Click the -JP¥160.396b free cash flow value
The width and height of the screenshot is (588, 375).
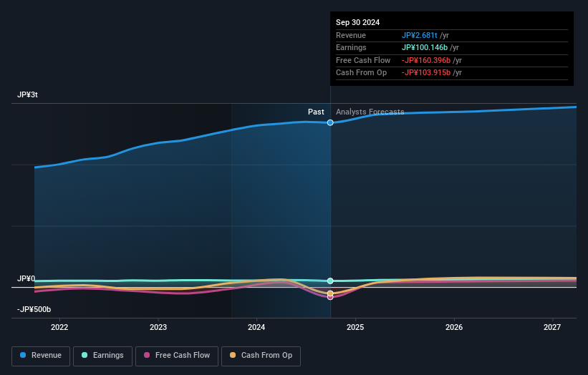tap(426, 60)
